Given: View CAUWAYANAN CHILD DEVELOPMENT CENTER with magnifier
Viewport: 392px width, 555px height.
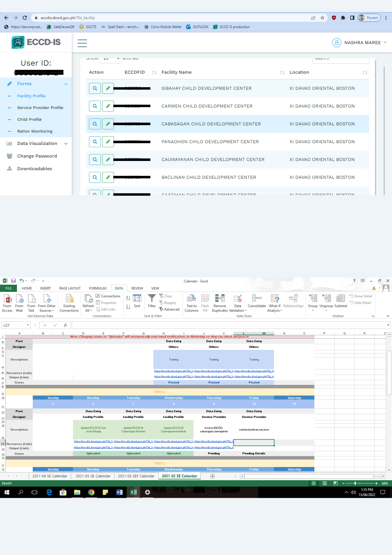Looking at the screenshot, I should (x=95, y=160).
